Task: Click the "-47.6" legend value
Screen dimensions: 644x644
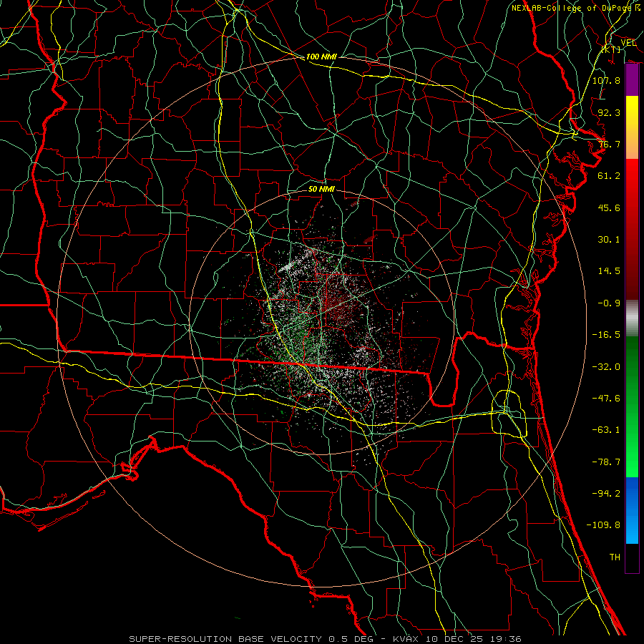Action: click(x=606, y=399)
